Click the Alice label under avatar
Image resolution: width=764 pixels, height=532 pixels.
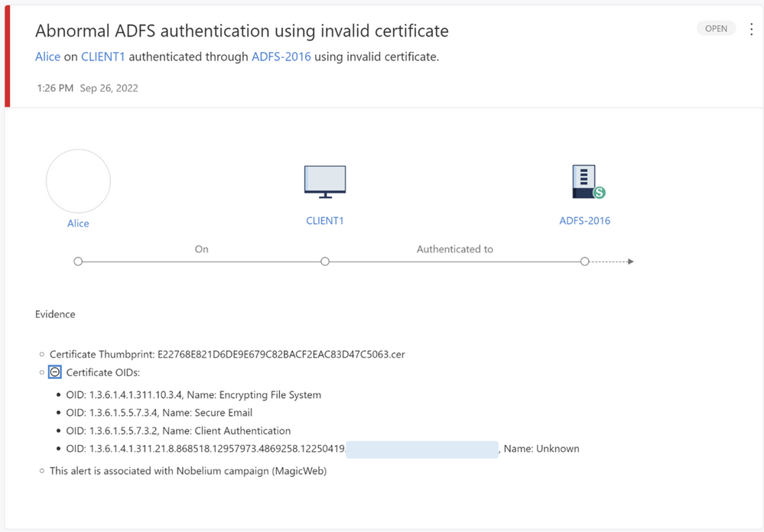pos(78,224)
